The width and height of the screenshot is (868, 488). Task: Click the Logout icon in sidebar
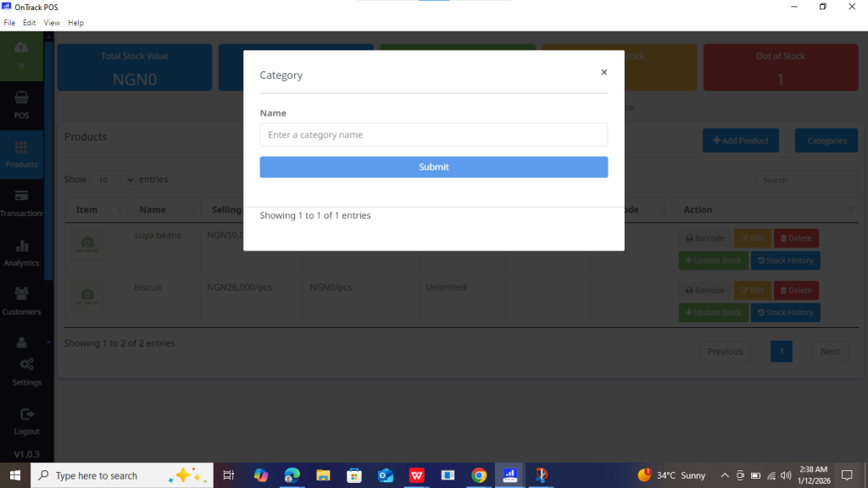pyautogui.click(x=26, y=414)
